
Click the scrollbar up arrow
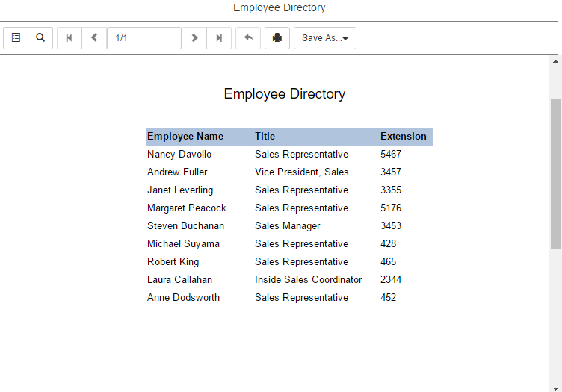[x=555, y=61]
